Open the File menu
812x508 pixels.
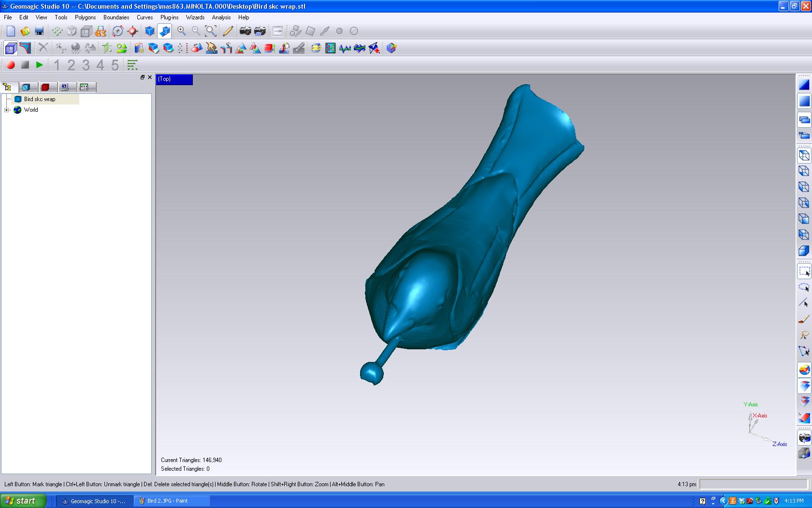(8, 17)
